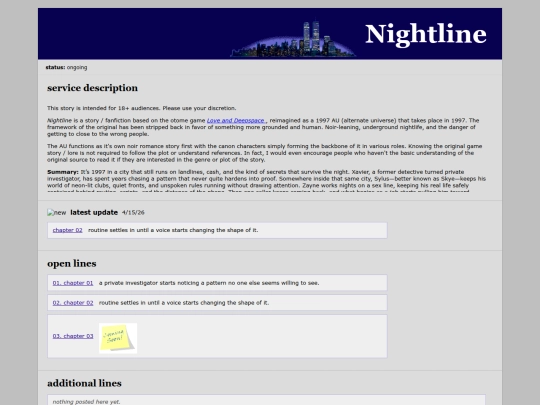
Task: Click the 'additional lines' heading
Action: 84,383
